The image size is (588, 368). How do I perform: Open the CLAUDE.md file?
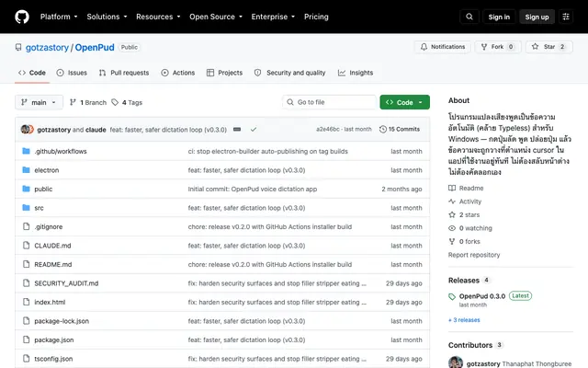click(52, 246)
